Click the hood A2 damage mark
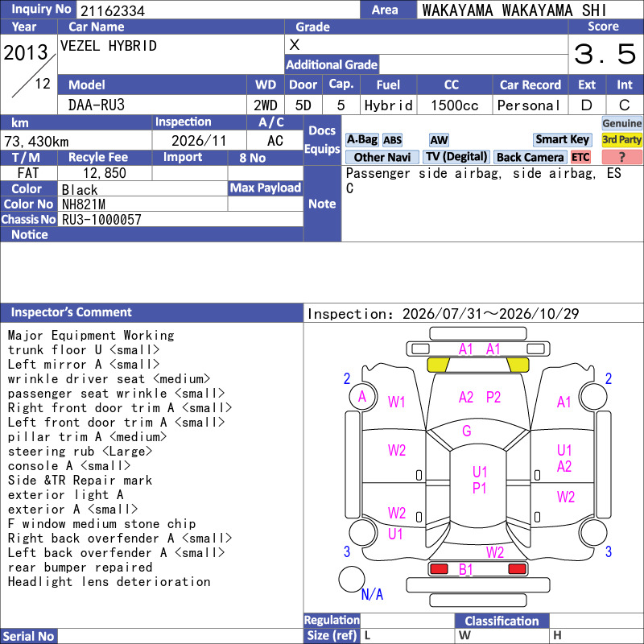The image size is (644, 644). 466,397
